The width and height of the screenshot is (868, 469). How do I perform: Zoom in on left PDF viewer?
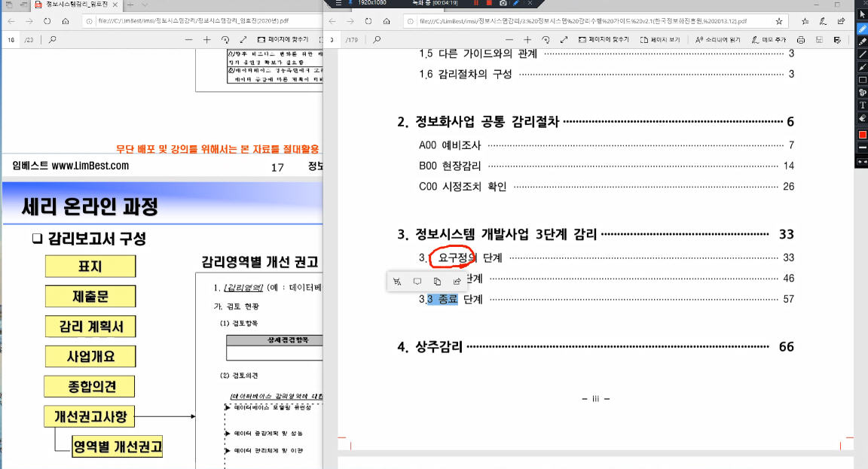207,40
